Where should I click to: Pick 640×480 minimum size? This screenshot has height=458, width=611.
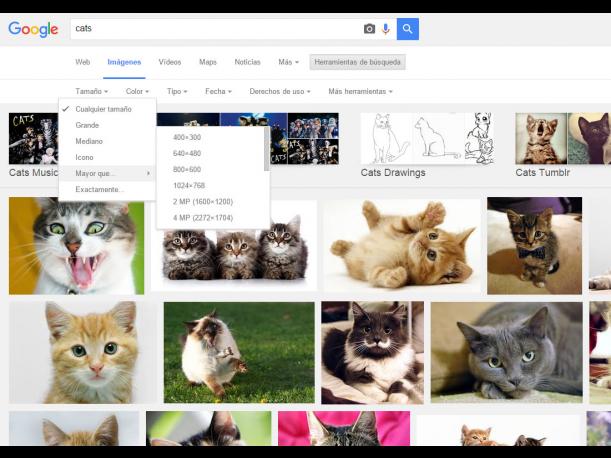click(210, 153)
